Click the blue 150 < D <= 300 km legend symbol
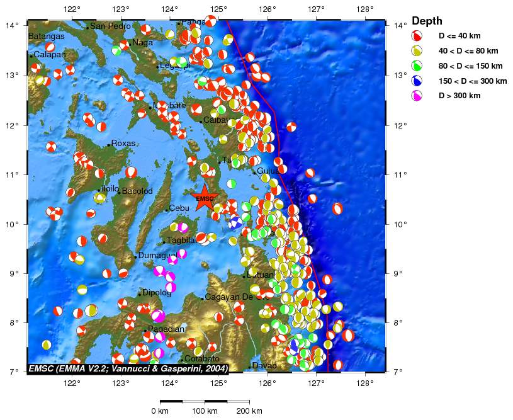Viewport: 513px width, 420px height. pyautogui.click(x=417, y=81)
